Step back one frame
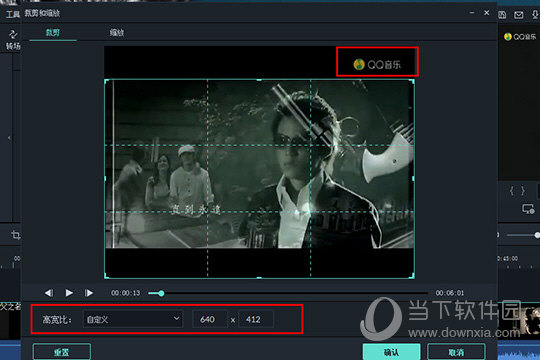This screenshot has height=360, width=540. (49, 293)
